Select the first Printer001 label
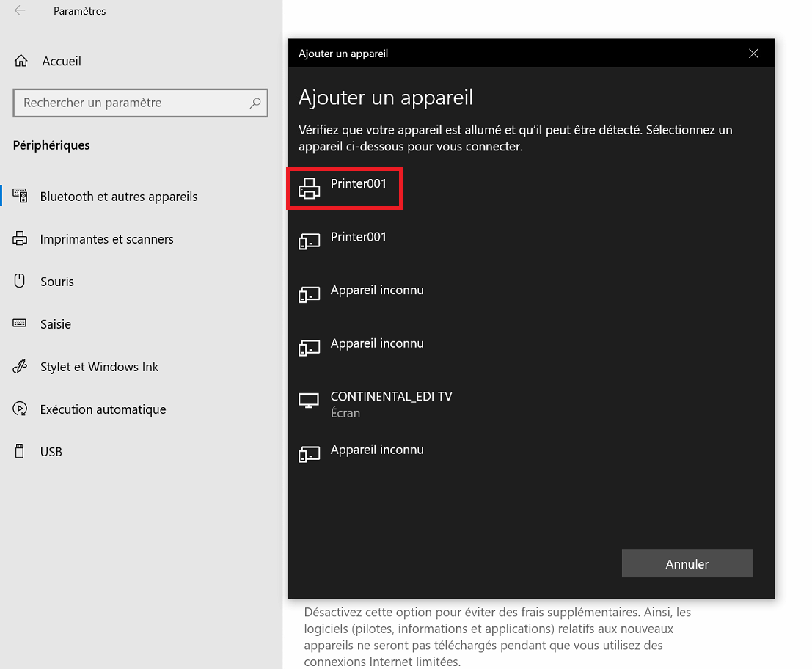 click(x=359, y=184)
